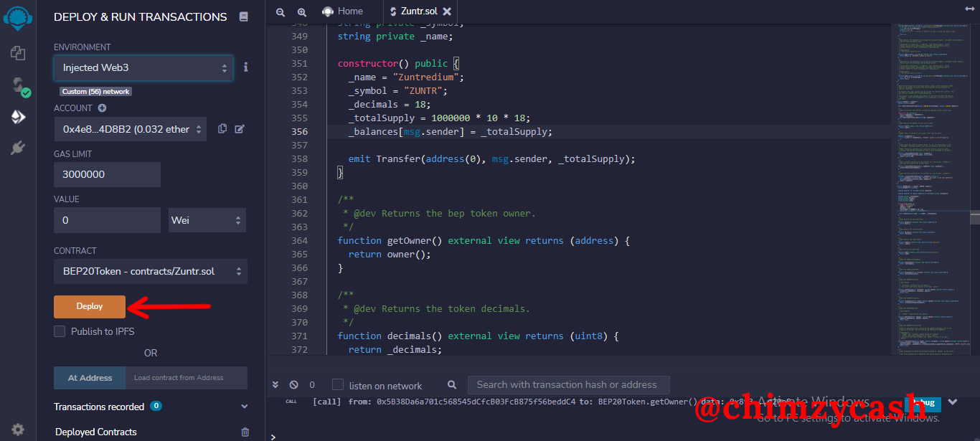Click the sign message edit icon
980x441 pixels.
[x=240, y=129]
